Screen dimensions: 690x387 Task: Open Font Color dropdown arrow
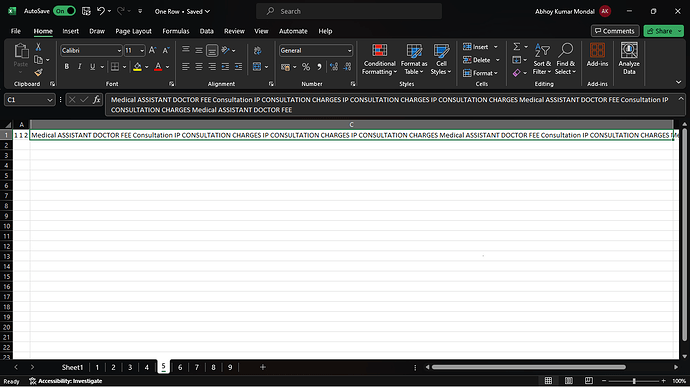(x=168, y=67)
